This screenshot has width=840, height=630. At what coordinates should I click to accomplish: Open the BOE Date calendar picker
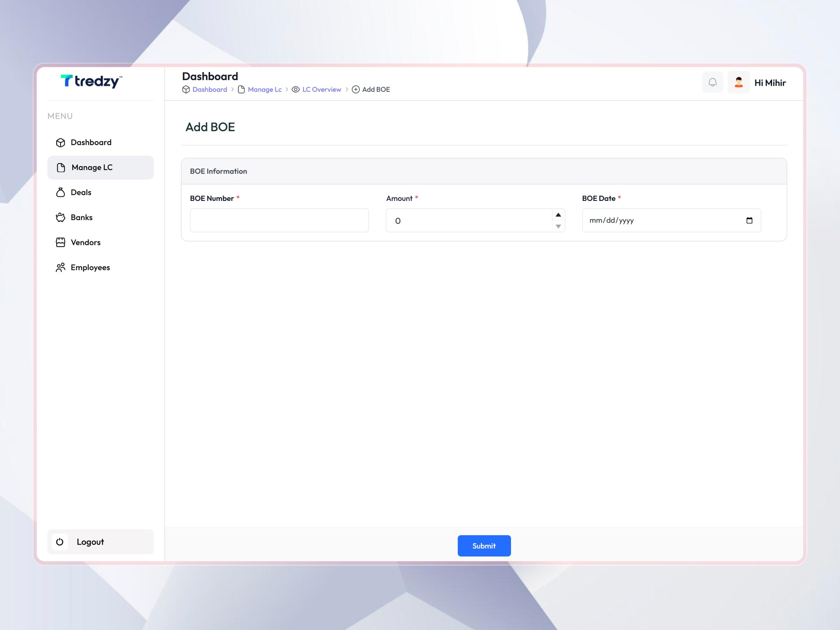tap(749, 220)
